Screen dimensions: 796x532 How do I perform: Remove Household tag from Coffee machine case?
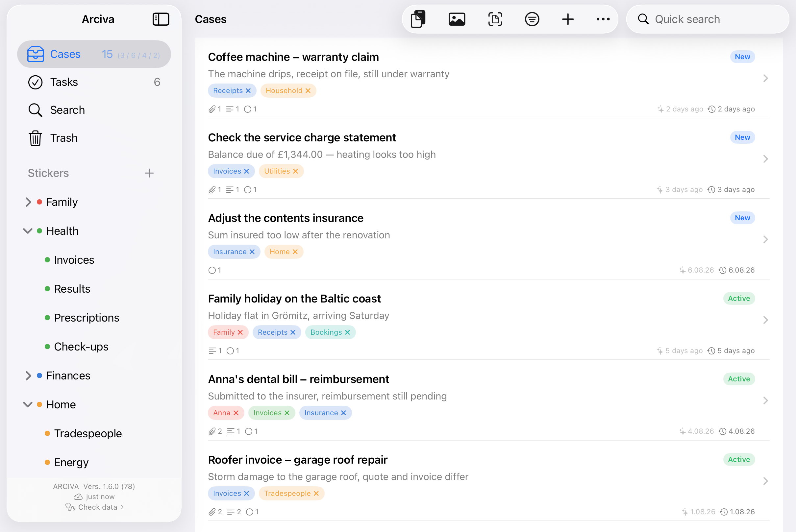point(308,91)
